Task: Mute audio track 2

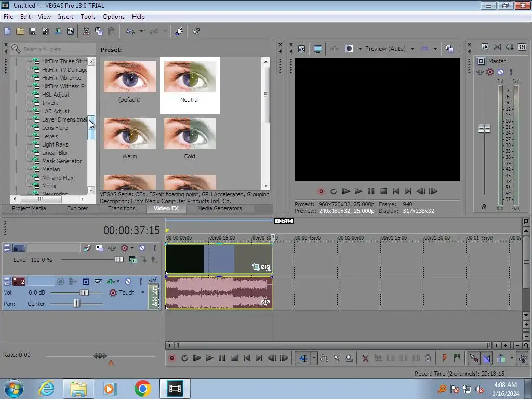Action: coord(128,281)
